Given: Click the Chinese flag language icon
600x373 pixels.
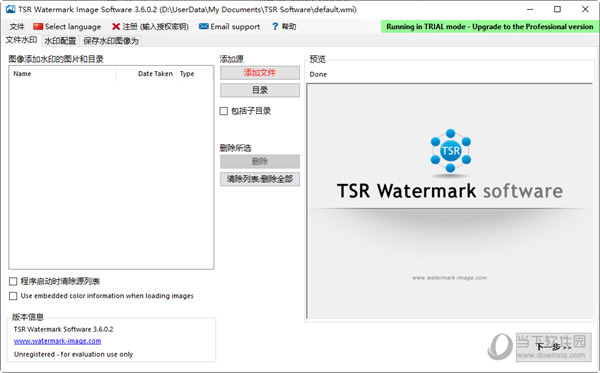Looking at the screenshot, I should [x=38, y=26].
